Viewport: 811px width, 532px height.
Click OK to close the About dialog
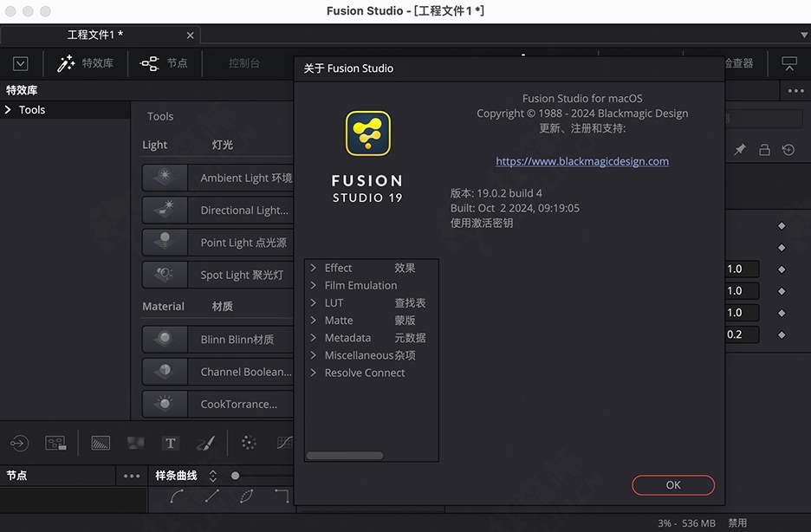coord(673,485)
